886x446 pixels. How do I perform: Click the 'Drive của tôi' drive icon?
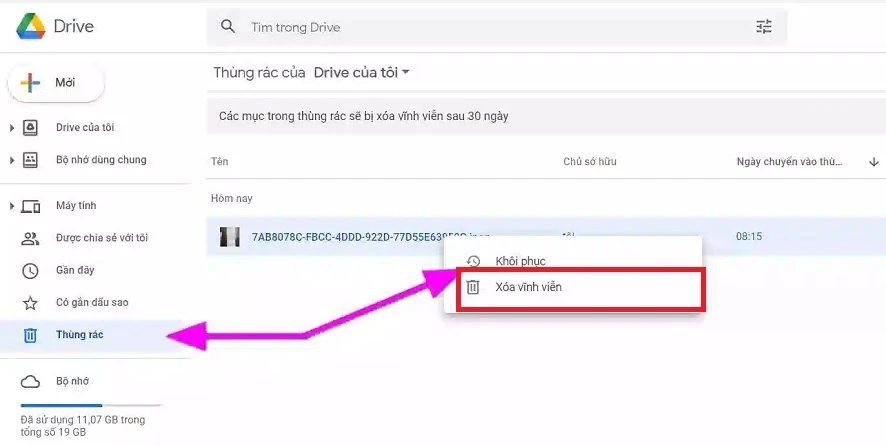point(30,128)
